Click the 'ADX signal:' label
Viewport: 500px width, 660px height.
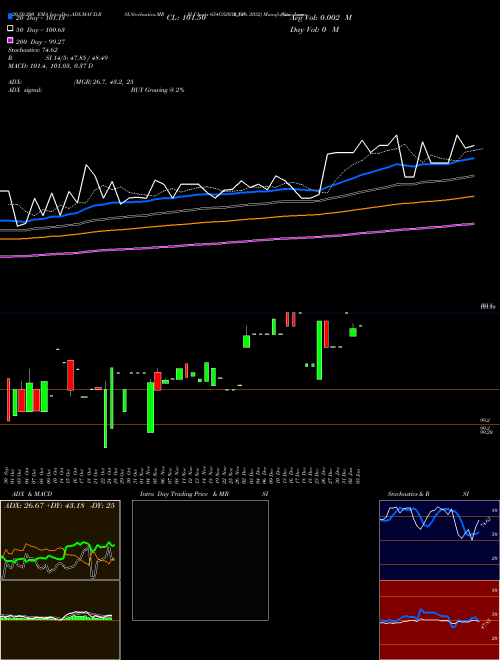point(25,90)
